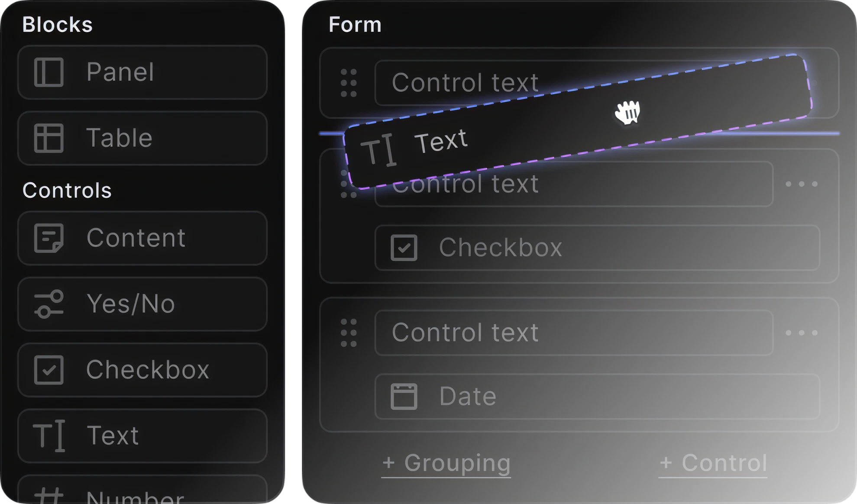Screen dimensions: 857x504
Task: Toggle the checkbox icon in the form group
Action: [x=404, y=248]
